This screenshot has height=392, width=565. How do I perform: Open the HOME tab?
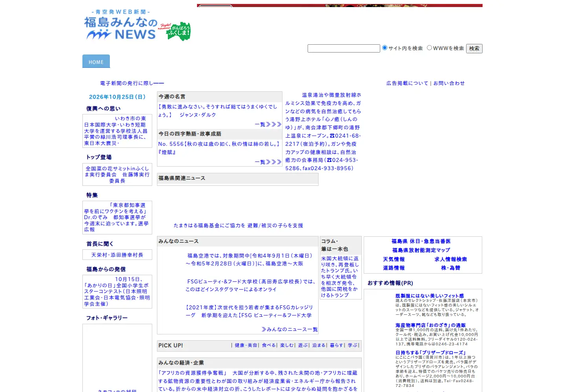click(96, 62)
